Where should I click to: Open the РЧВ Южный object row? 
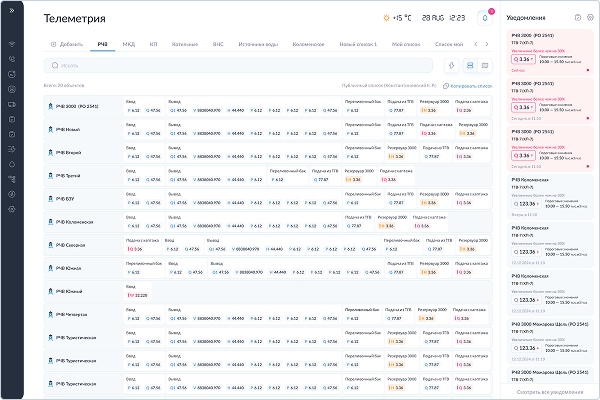(268, 291)
